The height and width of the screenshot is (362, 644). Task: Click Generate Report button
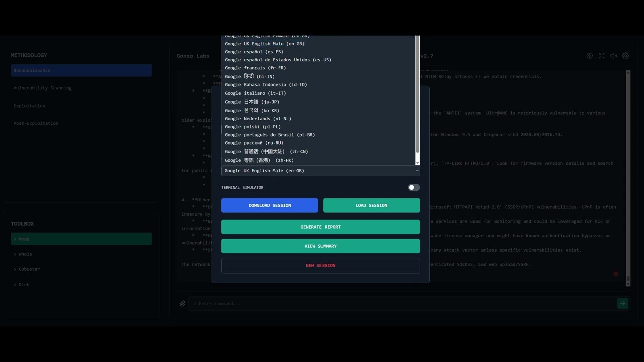(x=320, y=227)
